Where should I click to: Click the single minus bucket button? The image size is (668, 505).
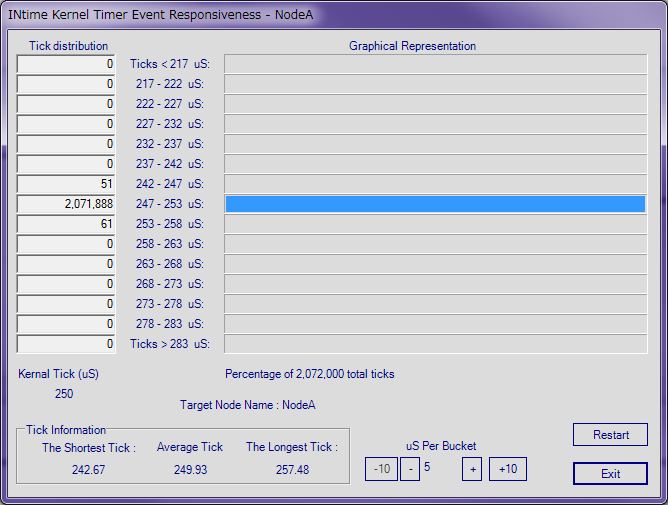410,469
